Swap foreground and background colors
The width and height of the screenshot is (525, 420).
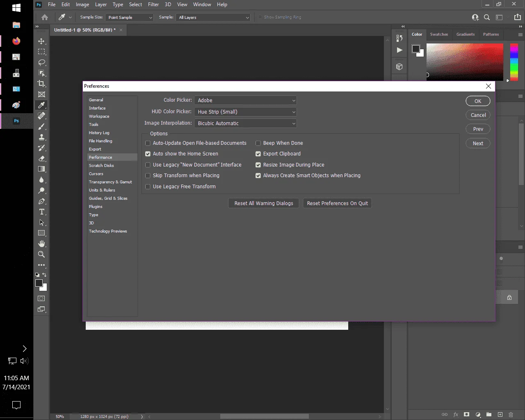click(44, 275)
